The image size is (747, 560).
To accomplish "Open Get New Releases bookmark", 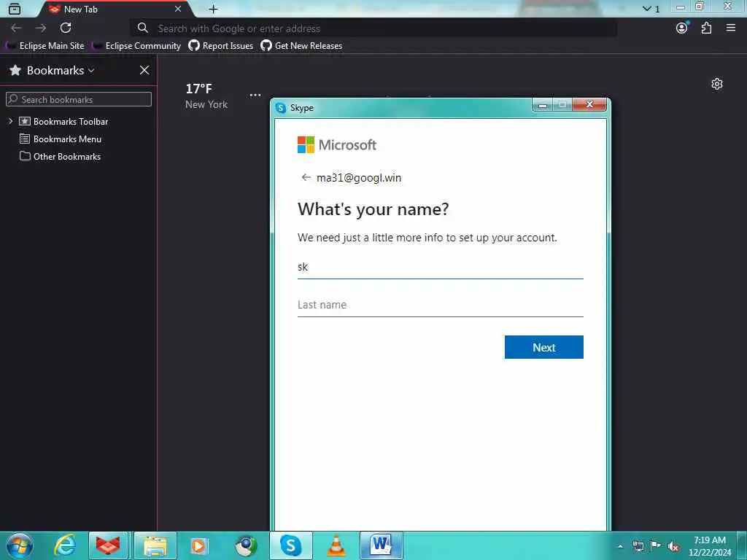I will click(301, 46).
